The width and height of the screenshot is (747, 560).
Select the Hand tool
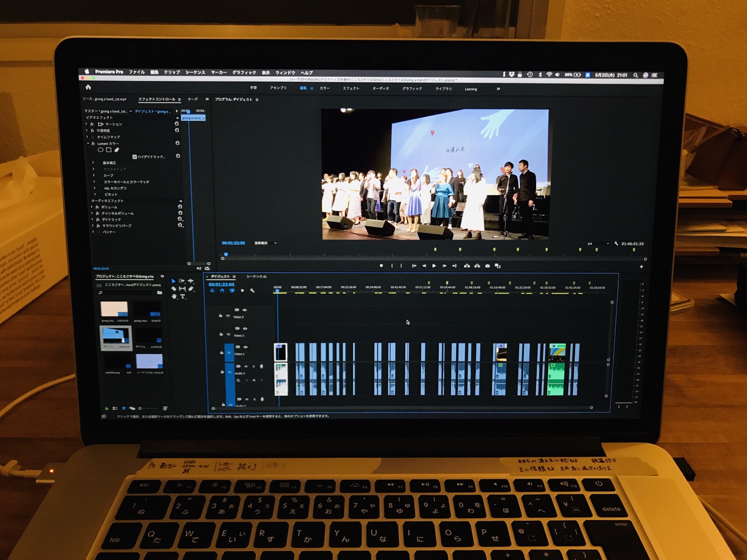coord(174,297)
